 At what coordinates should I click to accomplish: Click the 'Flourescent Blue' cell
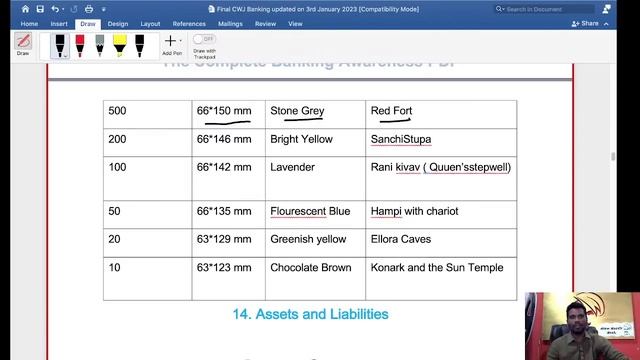tap(315, 215)
